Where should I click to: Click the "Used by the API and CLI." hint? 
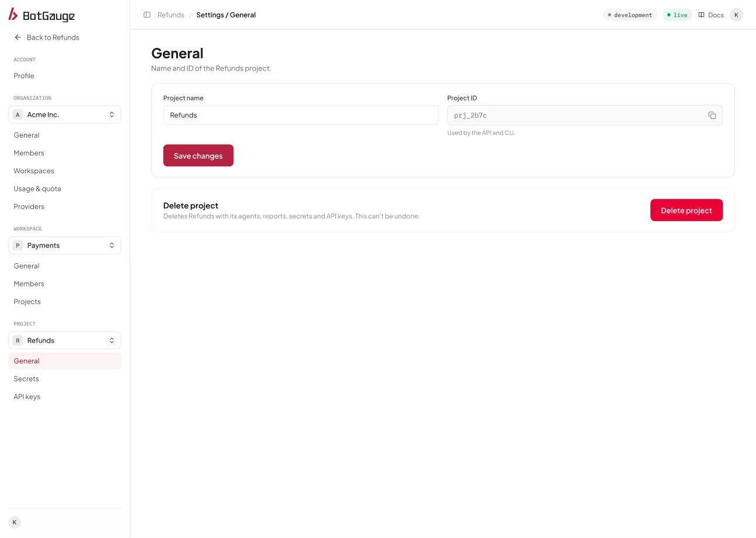[481, 132]
